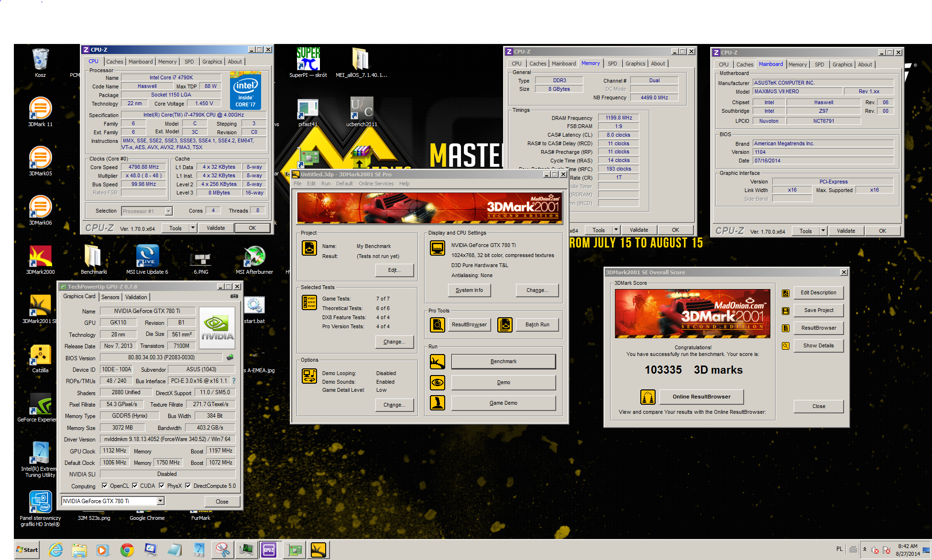Open the Processor #1 selection dropdown
This screenshot has width=932, height=560.
click(168, 211)
